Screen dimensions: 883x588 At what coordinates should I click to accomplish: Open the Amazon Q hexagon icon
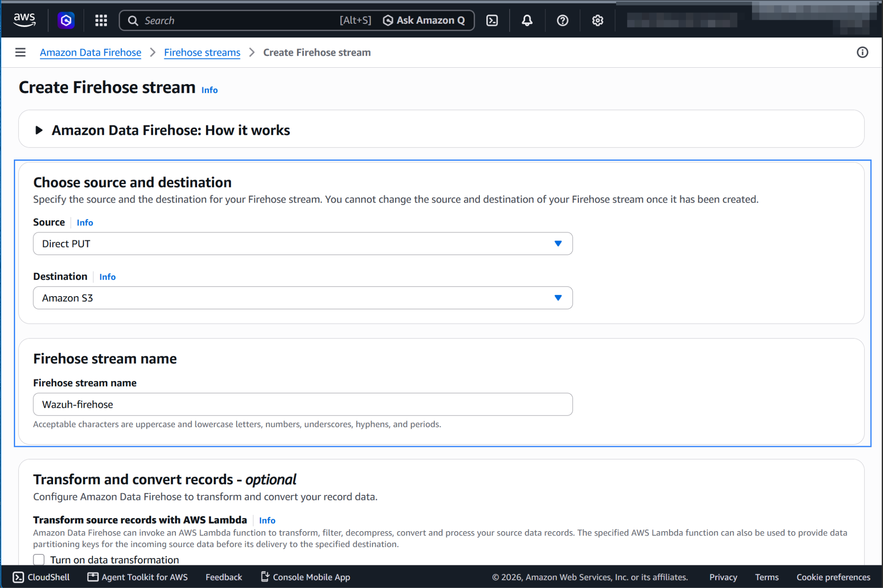coord(66,20)
